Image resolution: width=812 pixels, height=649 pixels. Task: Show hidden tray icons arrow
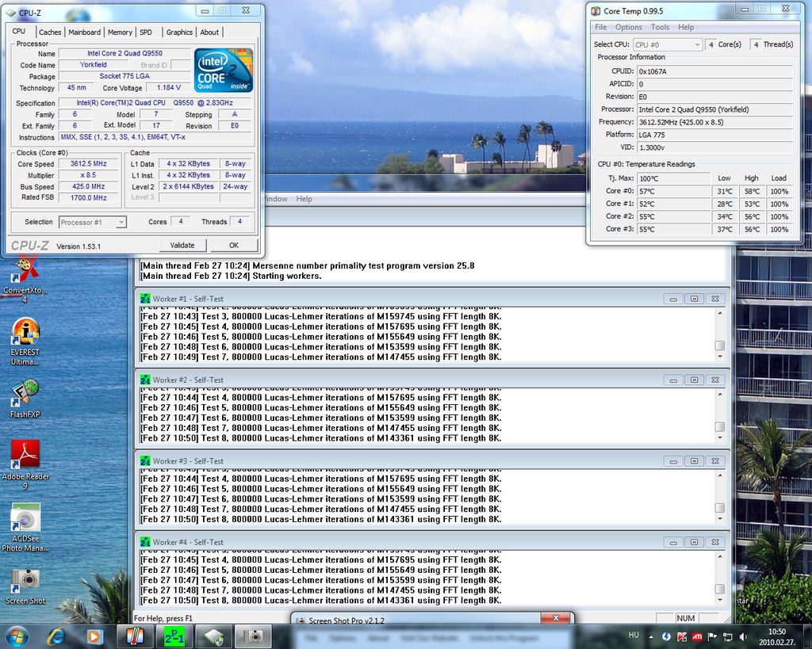651,636
